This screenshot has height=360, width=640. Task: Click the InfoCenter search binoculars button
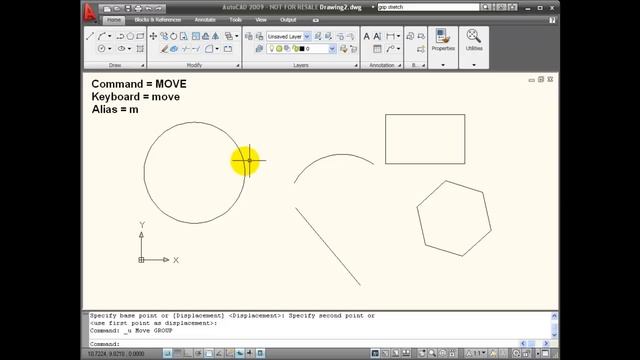pos(485,7)
